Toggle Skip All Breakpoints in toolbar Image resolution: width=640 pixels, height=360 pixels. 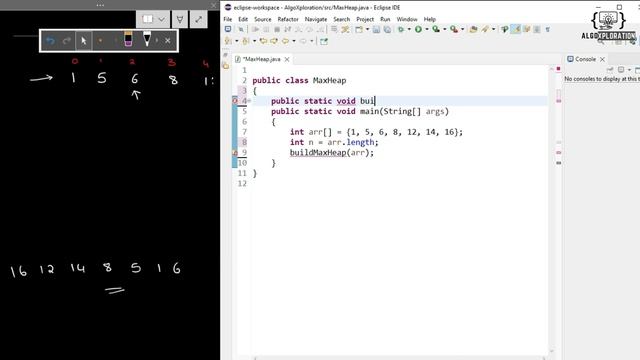241,29
